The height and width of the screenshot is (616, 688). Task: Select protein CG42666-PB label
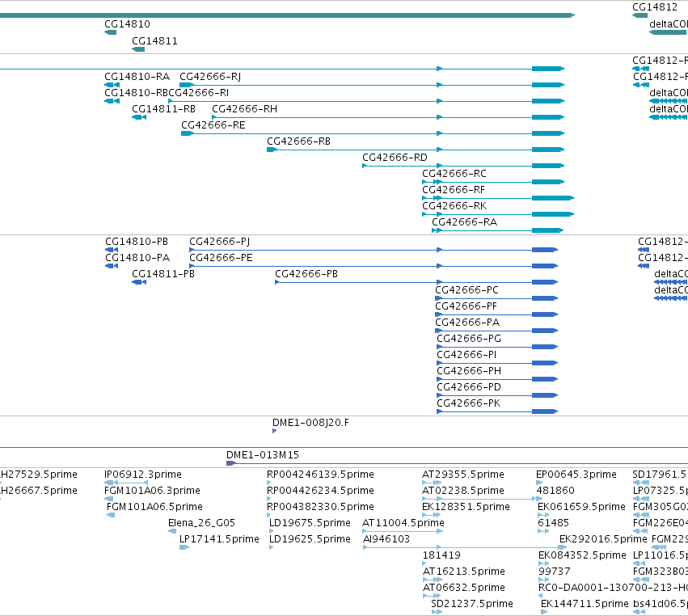(306, 274)
